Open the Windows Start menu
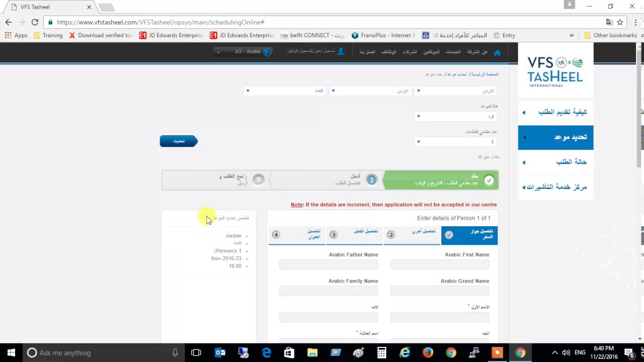The image size is (644, 362). (11, 353)
